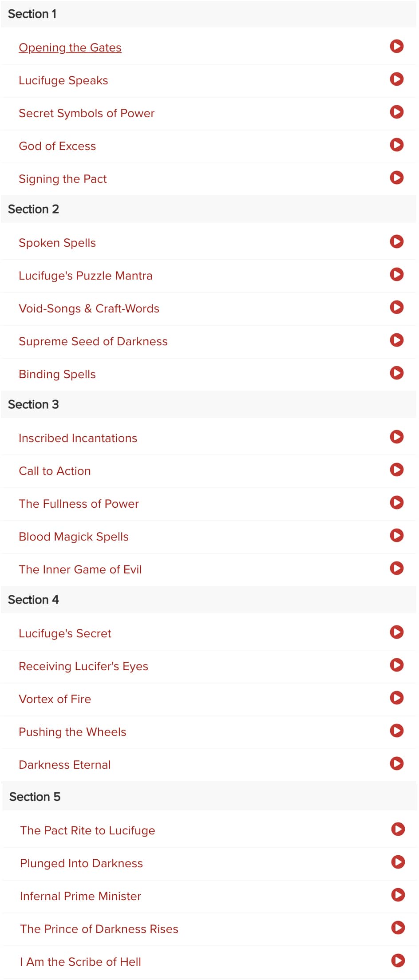The image size is (419, 980).
Task: Open the Opening the Gates link
Action: [x=70, y=47]
